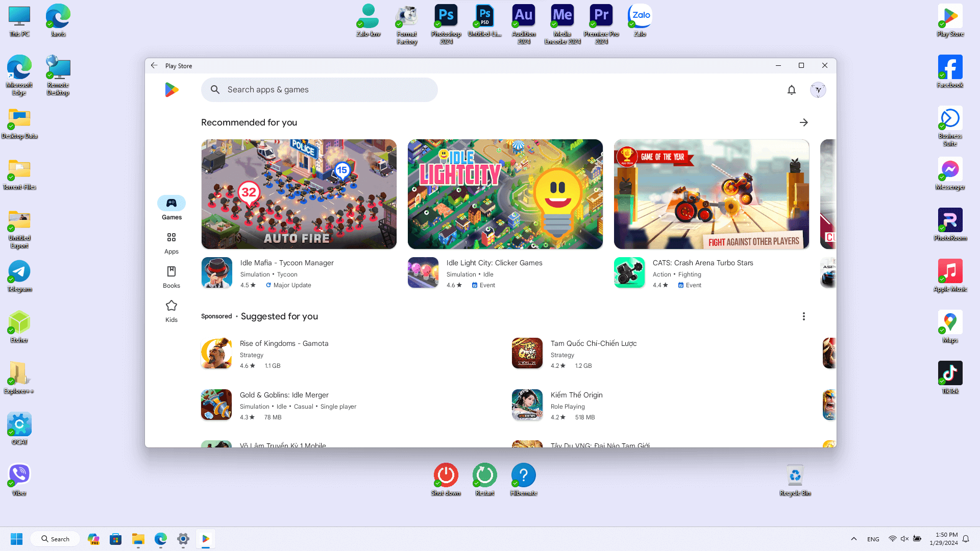The width and height of the screenshot is (980, 551).
Task: Select the Viber desktop icon
Action: [x=19, y=480]
